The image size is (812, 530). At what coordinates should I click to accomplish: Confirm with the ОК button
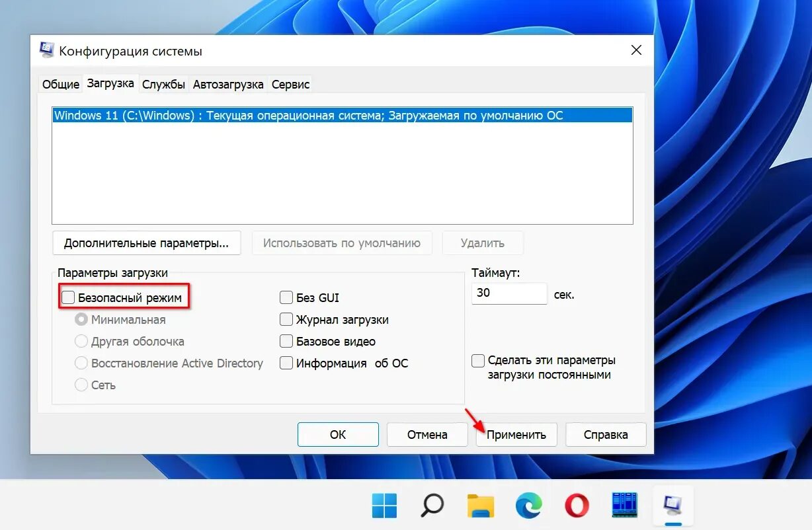[338, 435]
